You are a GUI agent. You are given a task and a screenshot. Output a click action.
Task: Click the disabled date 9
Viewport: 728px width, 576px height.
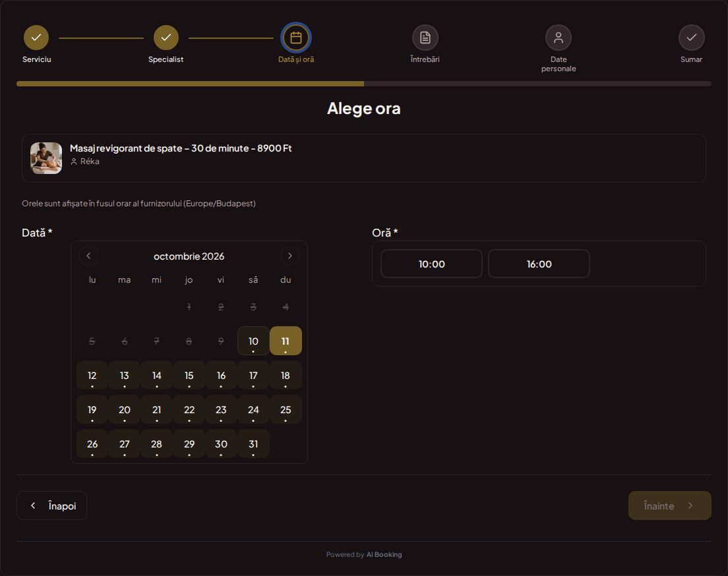click(221, 341)
